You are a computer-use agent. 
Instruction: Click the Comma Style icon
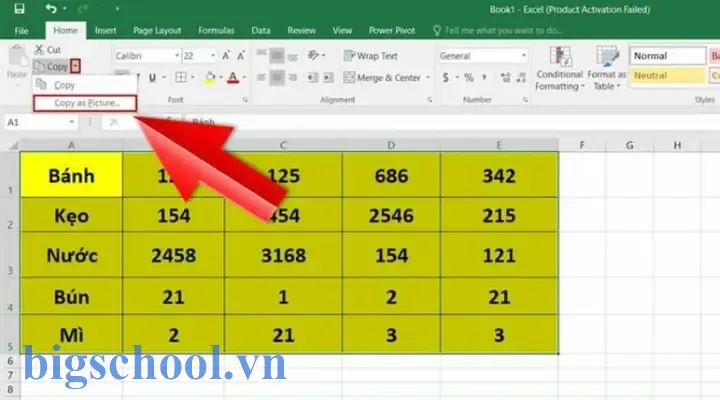click(x=484, y=78)
